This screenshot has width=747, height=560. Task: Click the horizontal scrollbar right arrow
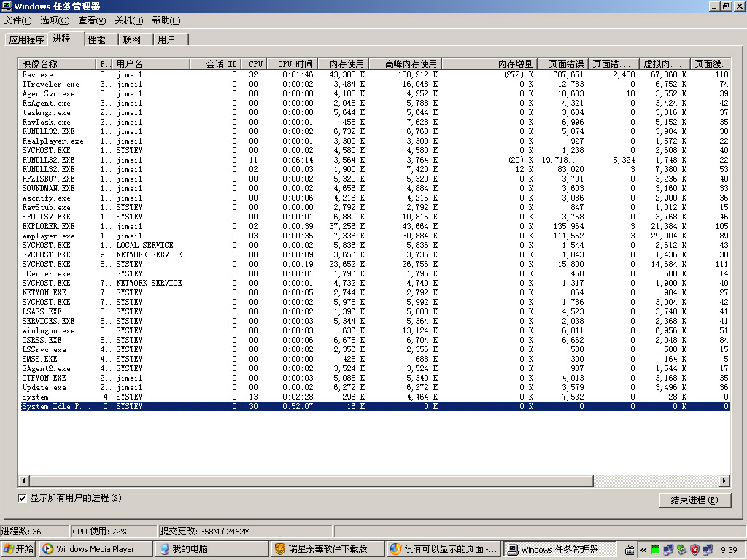(724, 481)
